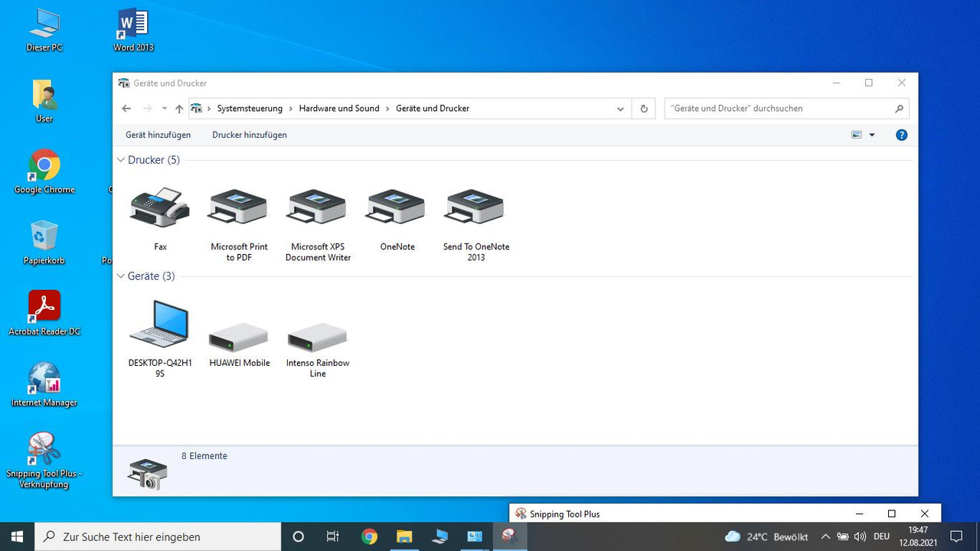980x551 pixels.
Task: Collapse the Drucker (5) group
Action: [120, 160]
